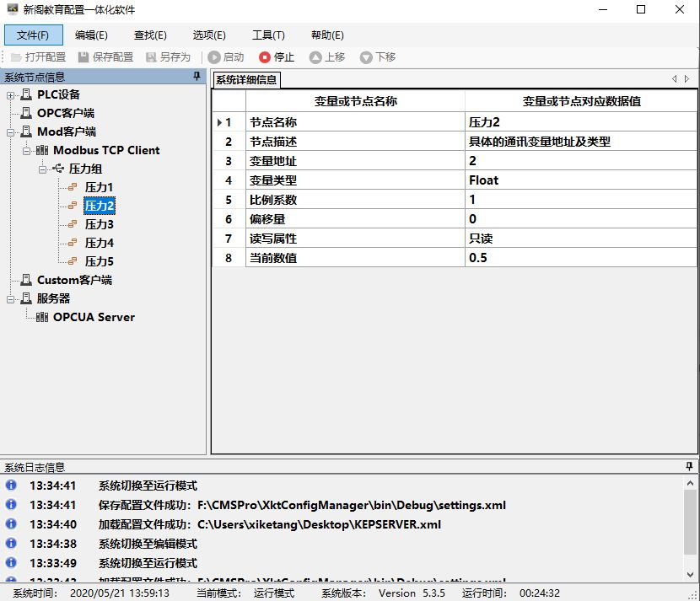This screenshot has height=601, width=700.
Task: Select the OPCUA Server tree item
Action: click(x=94, y=317)
